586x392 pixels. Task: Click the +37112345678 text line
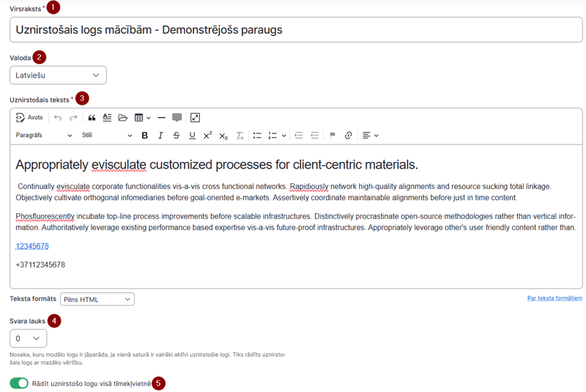(40, 265)
